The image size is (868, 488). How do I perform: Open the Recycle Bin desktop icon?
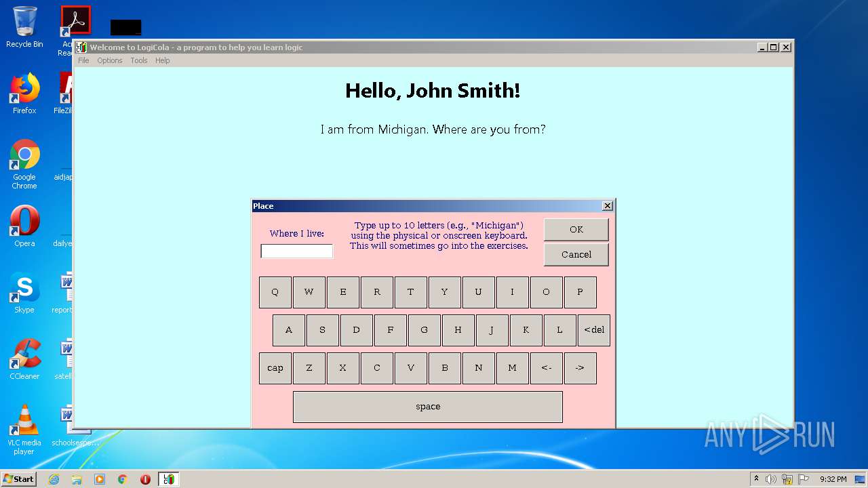pyautogui.click(x=24, y=27)
